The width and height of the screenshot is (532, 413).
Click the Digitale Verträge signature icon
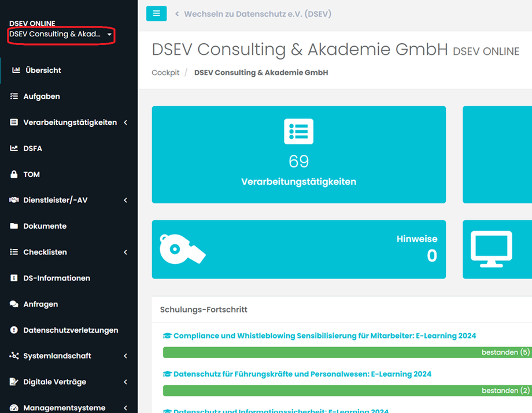click(14, 382)
